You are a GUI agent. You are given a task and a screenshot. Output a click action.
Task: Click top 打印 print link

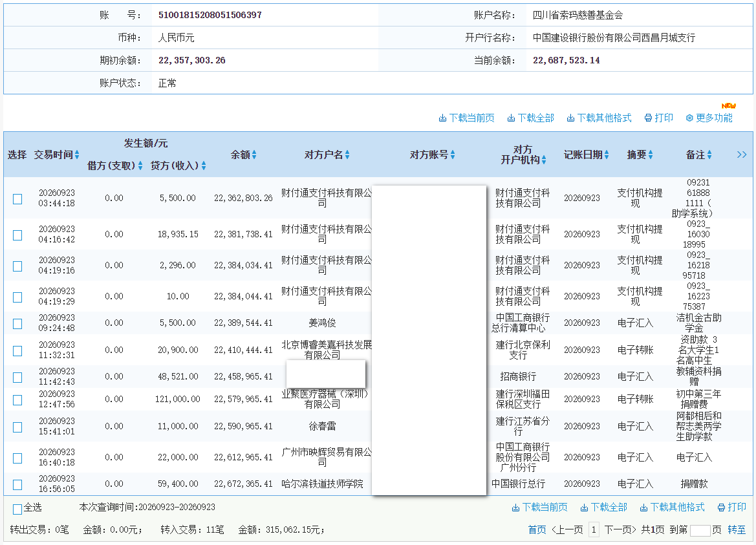click(658, 118)
